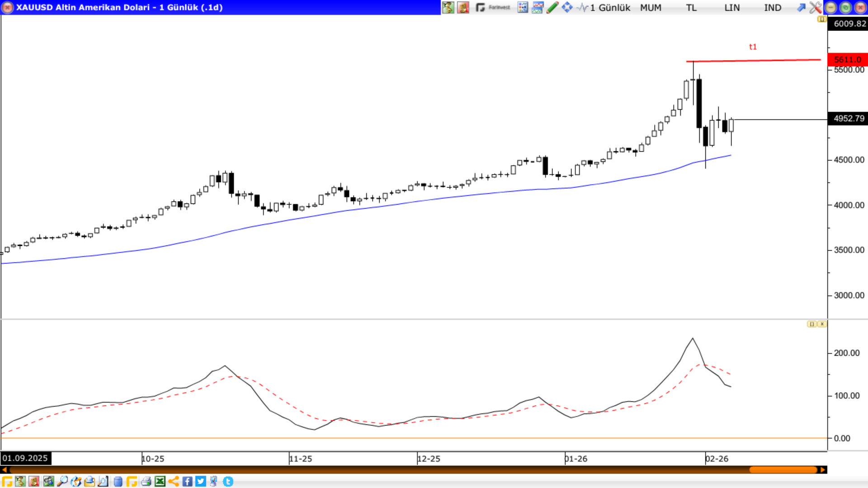The width and height of the screenshot is (868, 488).
Task: Click the Facebook share icon
Action: pyautogui.click(x=187, y=481)
